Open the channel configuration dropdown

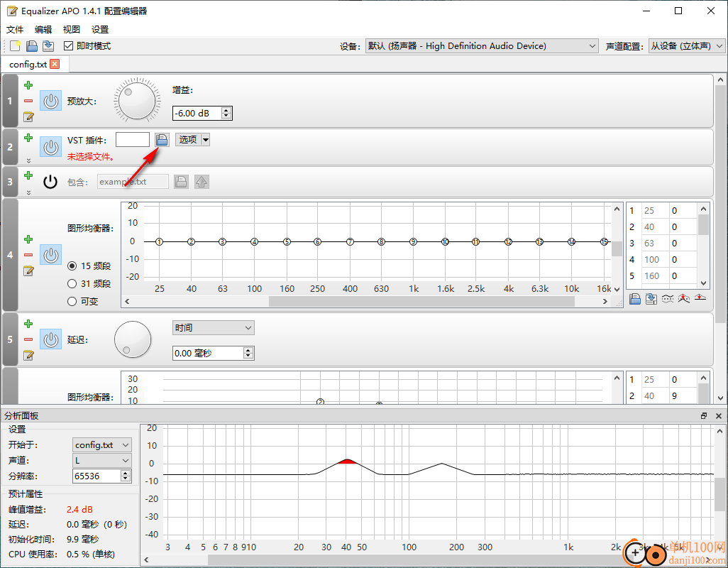686,46
